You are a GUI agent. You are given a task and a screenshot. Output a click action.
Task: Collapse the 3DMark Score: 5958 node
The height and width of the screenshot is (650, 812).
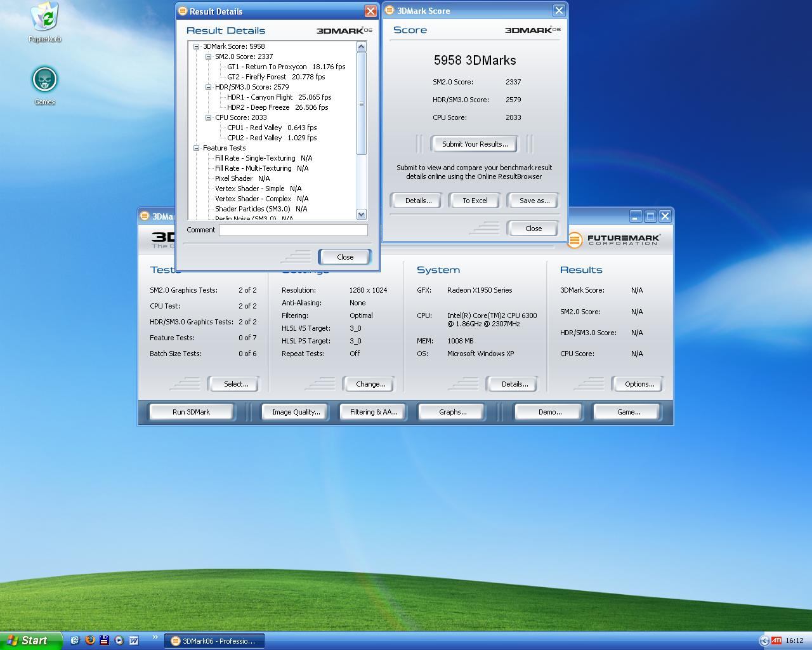(x=197, y=46)
